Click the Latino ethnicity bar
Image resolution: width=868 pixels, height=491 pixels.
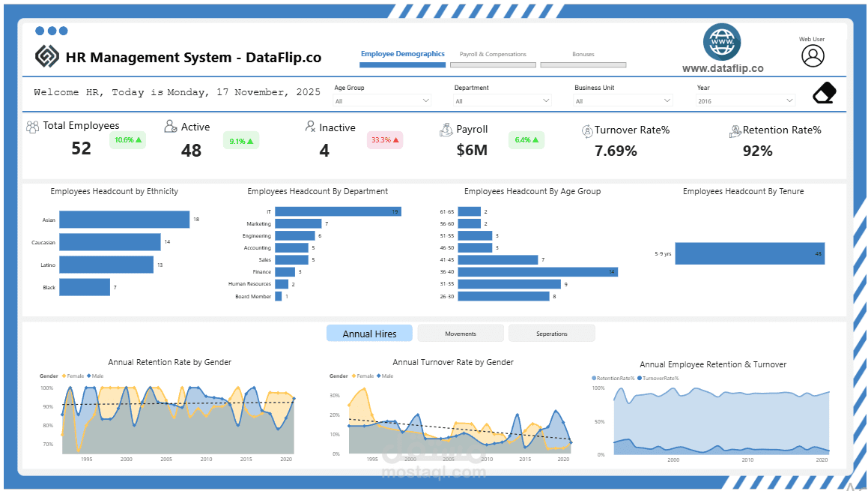click(x=106, y=265)
